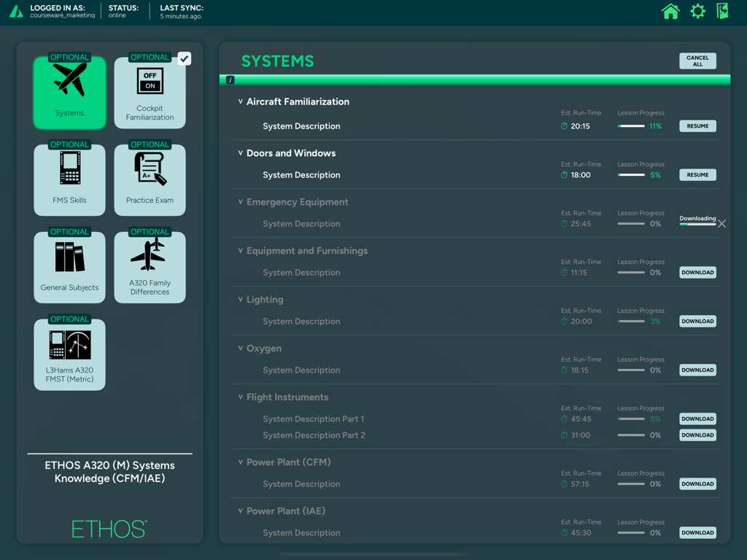The width and height of the screenshot is (747, 560).
Task: Click the Last Sync status text
Action: (x=182, y=12)
